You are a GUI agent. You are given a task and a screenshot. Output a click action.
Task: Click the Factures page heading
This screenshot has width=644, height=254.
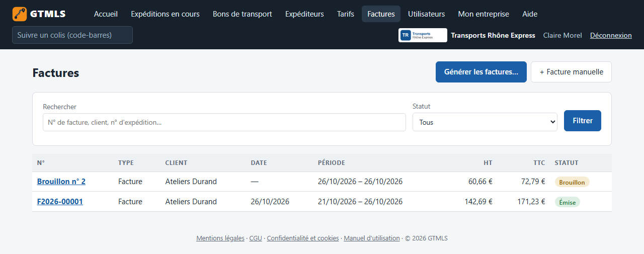pos(56,73)
